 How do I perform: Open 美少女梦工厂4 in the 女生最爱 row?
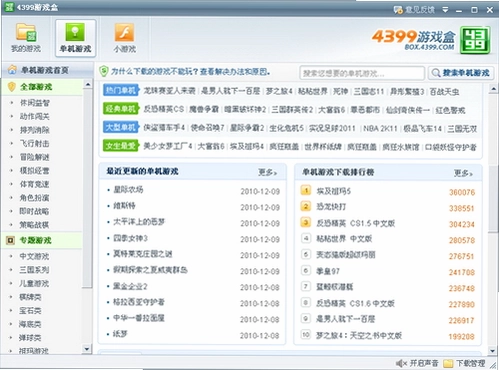click(x=168, y=146)
